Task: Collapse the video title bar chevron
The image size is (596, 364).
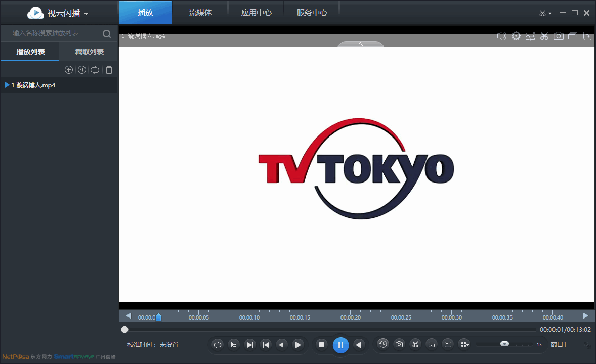Action: (x=361, y=44)
